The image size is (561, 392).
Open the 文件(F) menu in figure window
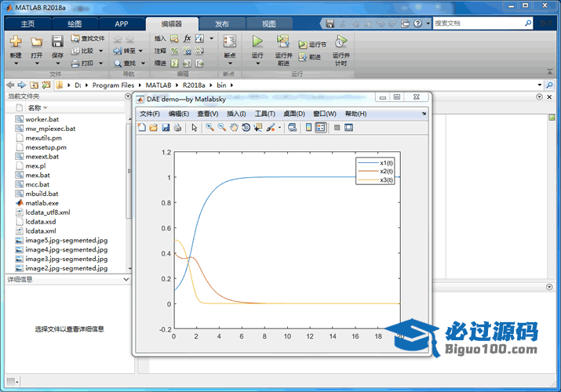[x=150, y=114]
